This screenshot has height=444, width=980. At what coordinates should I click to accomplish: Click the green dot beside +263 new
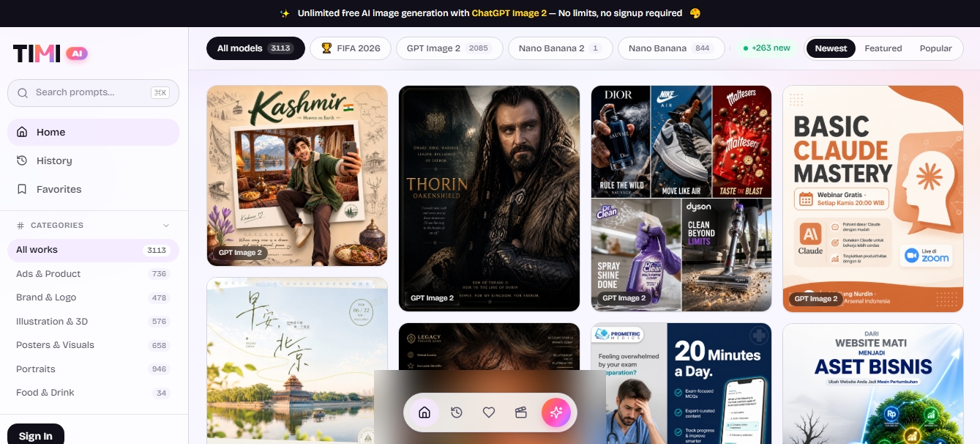click(746, 48)
